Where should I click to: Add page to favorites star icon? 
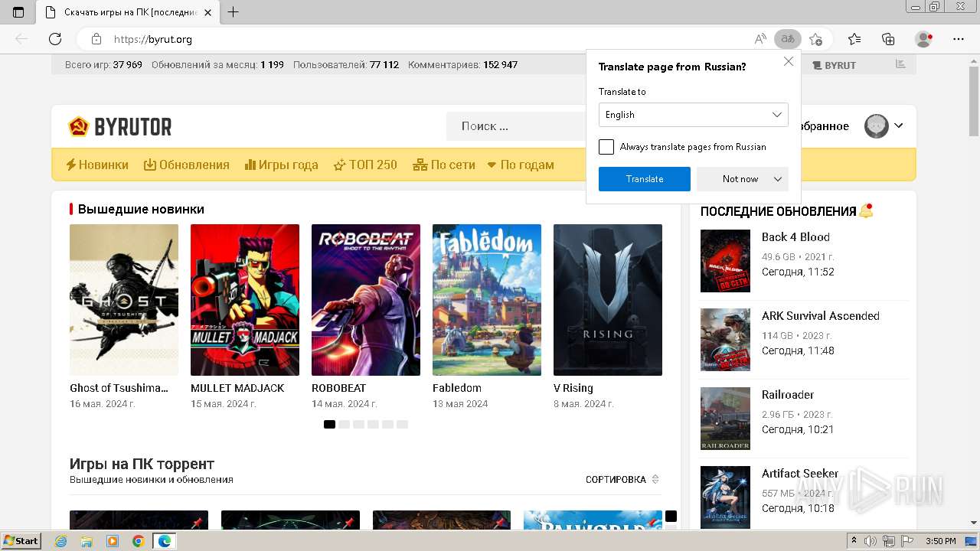click(816, 39)
